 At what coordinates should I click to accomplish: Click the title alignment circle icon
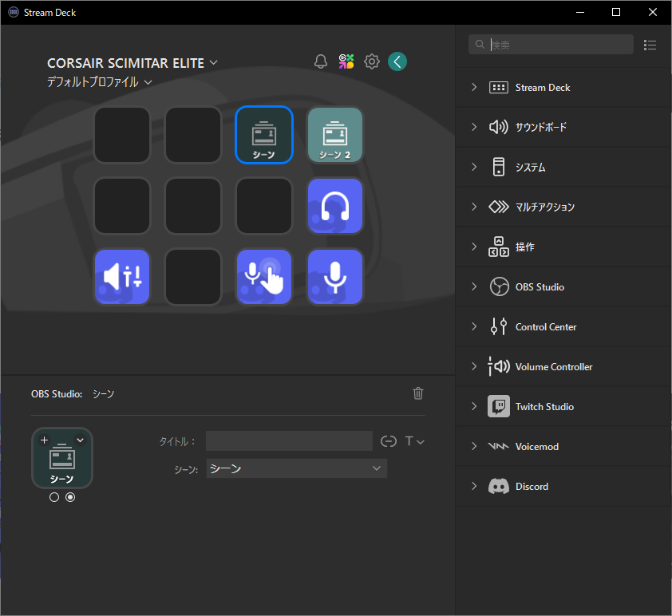pyautogui.click(x=389, y=440)
